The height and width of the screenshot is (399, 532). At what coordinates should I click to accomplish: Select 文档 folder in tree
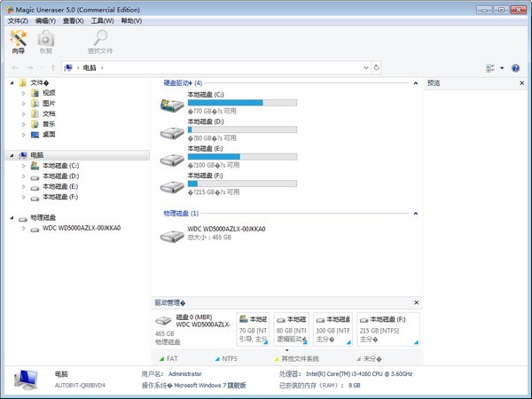point(49,114)
